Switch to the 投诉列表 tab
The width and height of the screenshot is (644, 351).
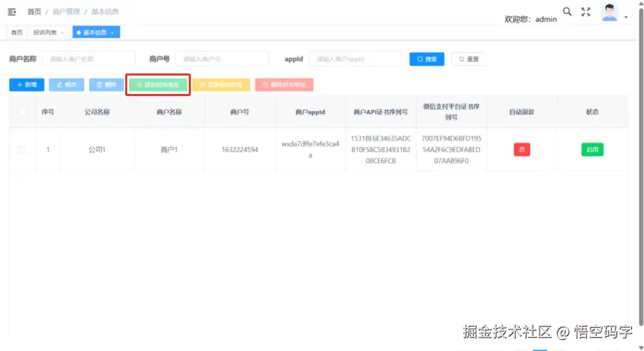[45, 32]
